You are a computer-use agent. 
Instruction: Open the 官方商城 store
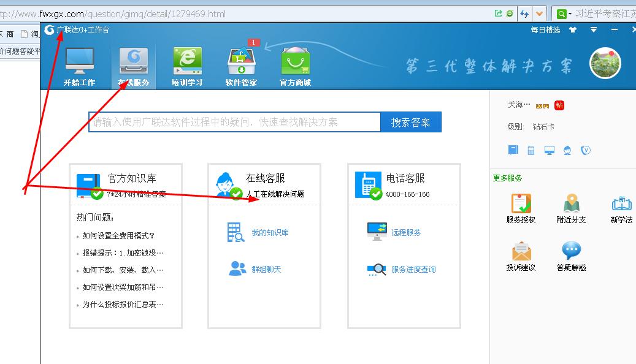pos(295,66)
